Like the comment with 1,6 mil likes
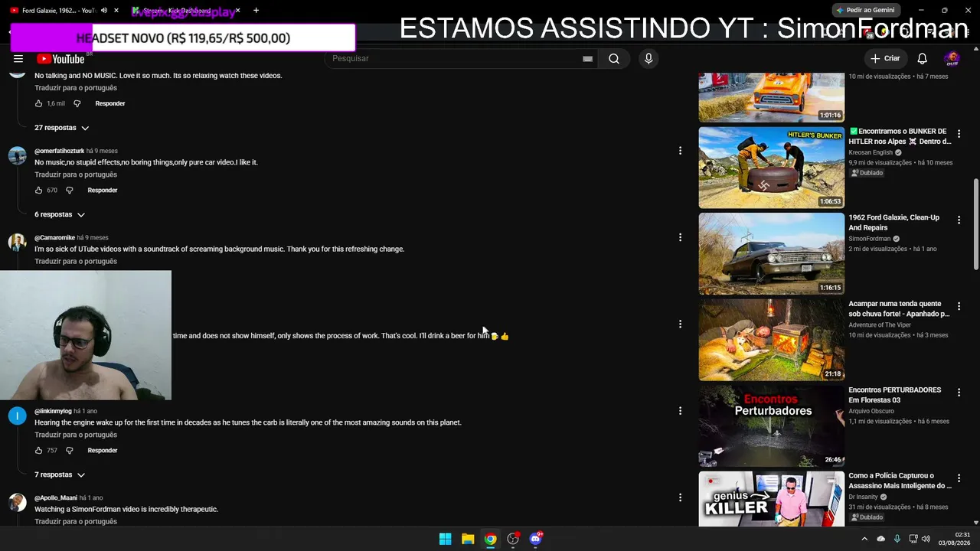The height and width of the screenshot is (551, 980). (x=39, y=103)
